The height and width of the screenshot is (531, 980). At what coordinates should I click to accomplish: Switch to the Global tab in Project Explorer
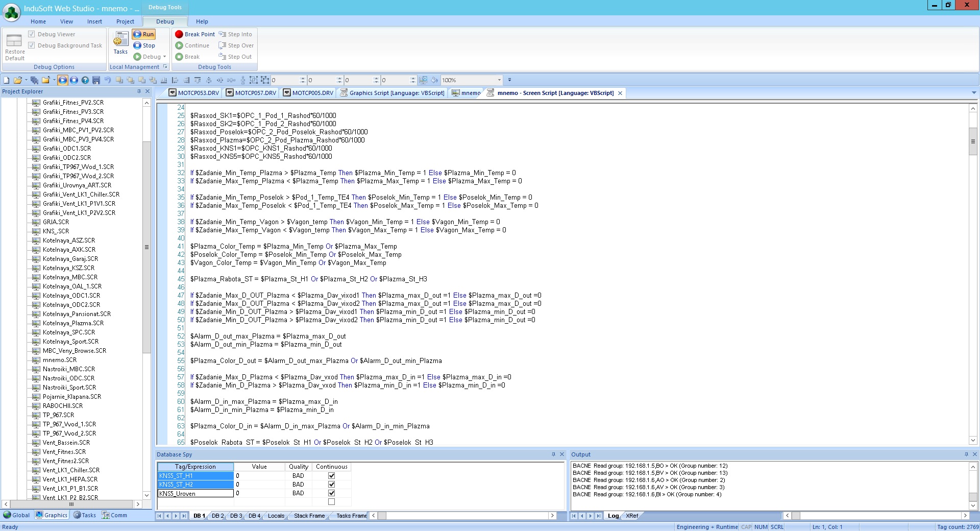[17, 515]
